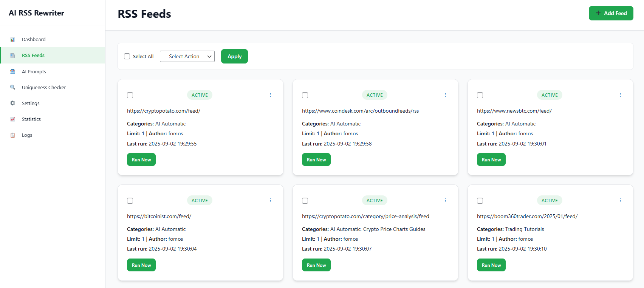644x288 pixels.
Task: Open three-dot menu on boom360trader feed card
Action: coord(620,200)
